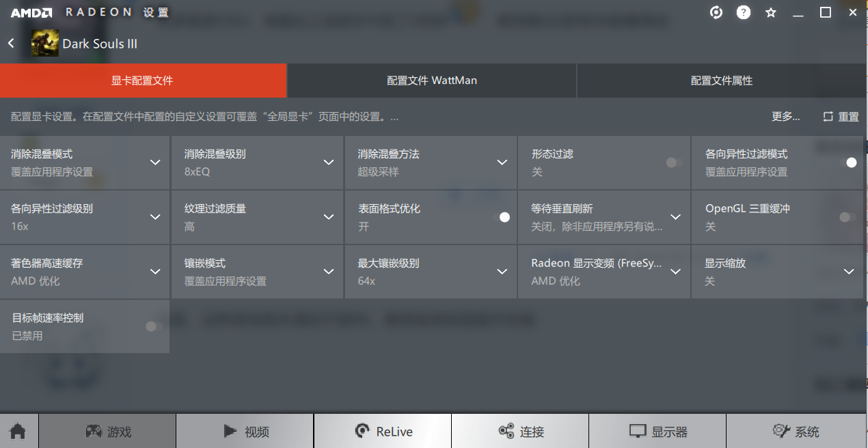Switch to 配置文件属性 tab
Screen dimensions: 868x448
pos(722,81)
